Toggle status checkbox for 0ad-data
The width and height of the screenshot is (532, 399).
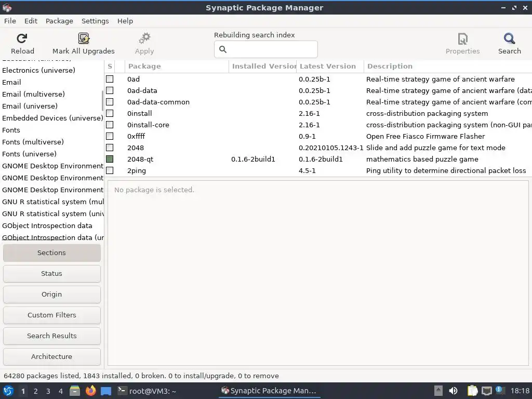point(110,90)
